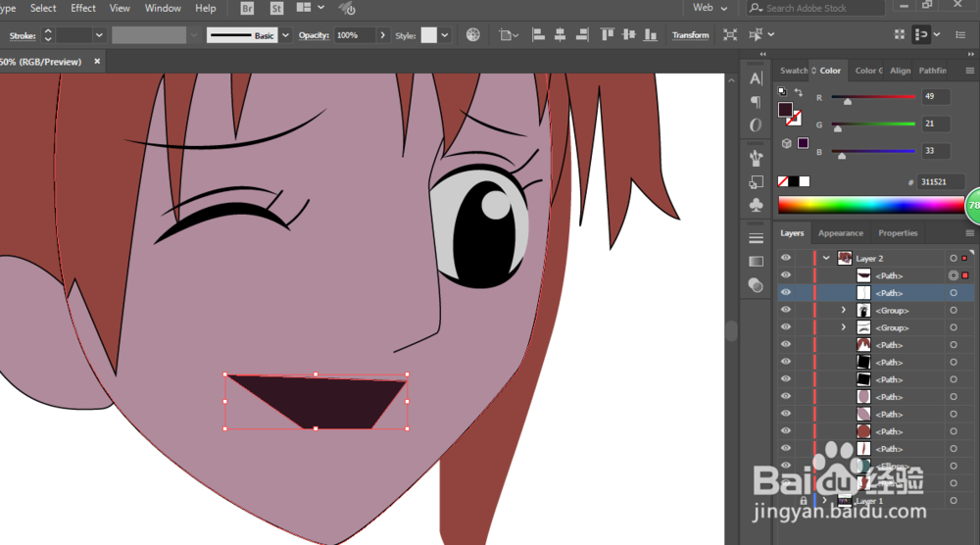Click Select Similar Objects icon
The image size is (980, 545).
(756, 35)
